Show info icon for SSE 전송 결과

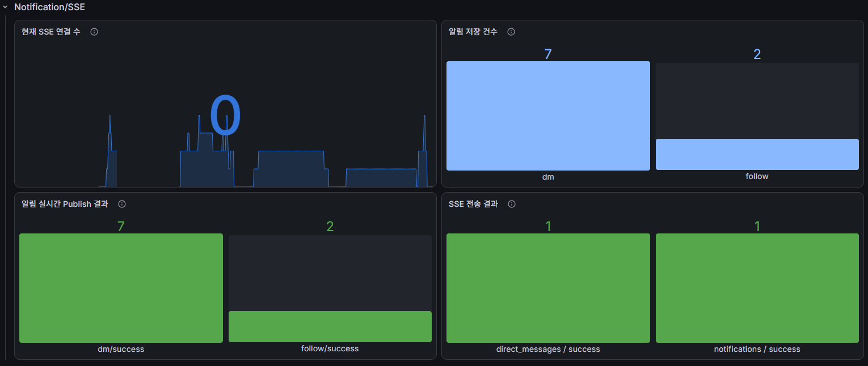pos(512,204)
